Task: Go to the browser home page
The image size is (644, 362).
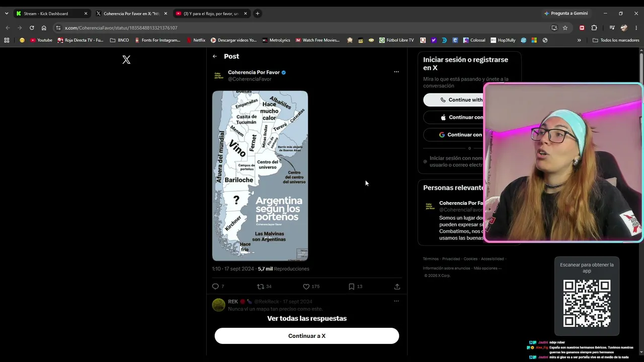Action: tap(44, 28)
